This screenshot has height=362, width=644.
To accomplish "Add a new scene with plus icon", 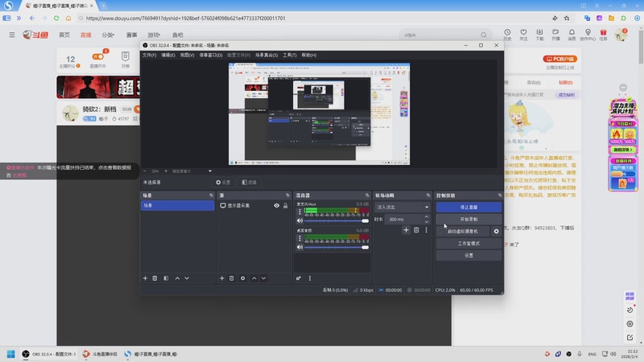I will (x=145, y=278).
